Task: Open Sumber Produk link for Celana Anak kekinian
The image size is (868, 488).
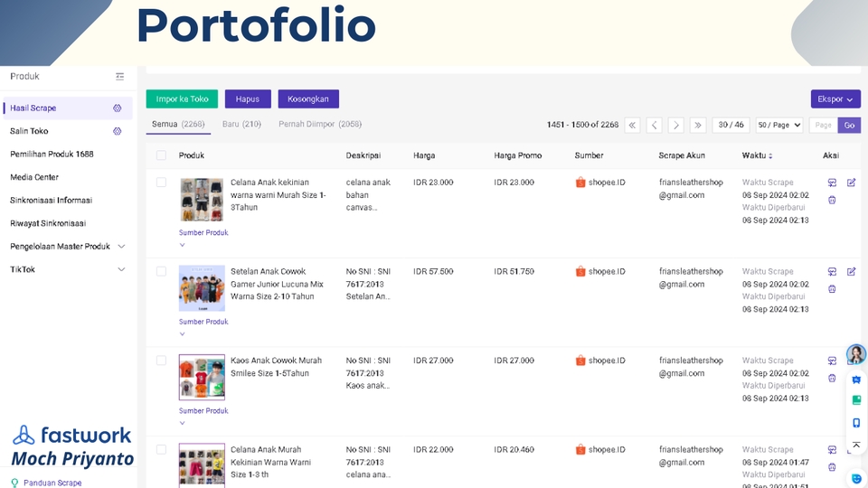Action: [x=203, y=232]
